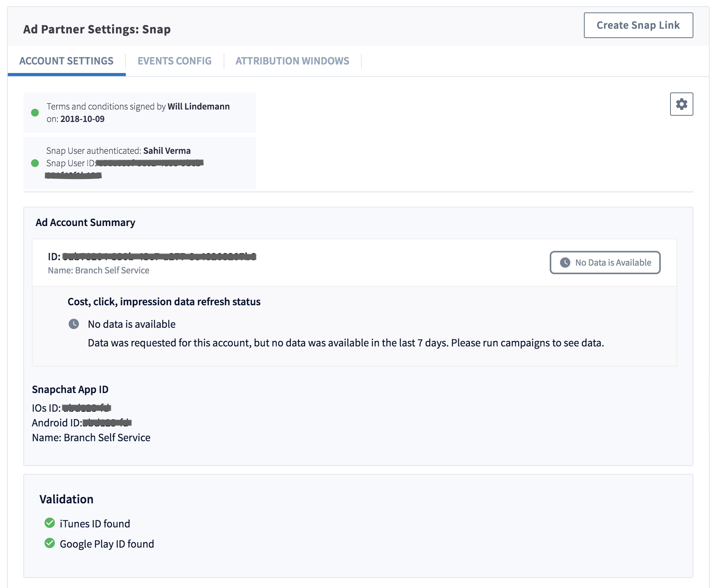Screen dimensions: 719x588
Task: Click the 'Validation' heading
Action: [66, 499]
